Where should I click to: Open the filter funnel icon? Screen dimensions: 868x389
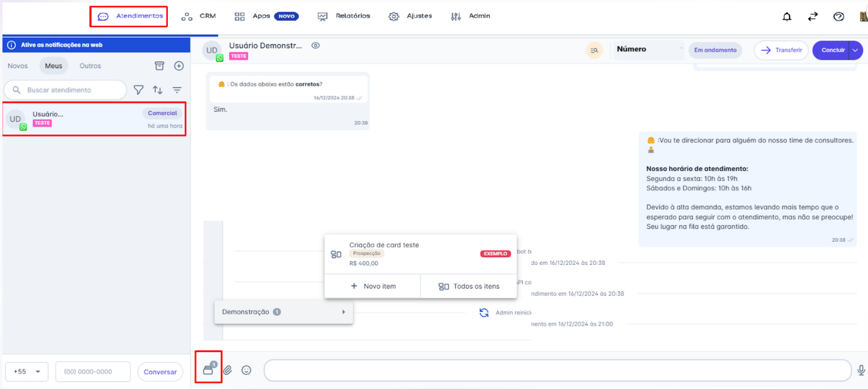[x=138, y=90]
